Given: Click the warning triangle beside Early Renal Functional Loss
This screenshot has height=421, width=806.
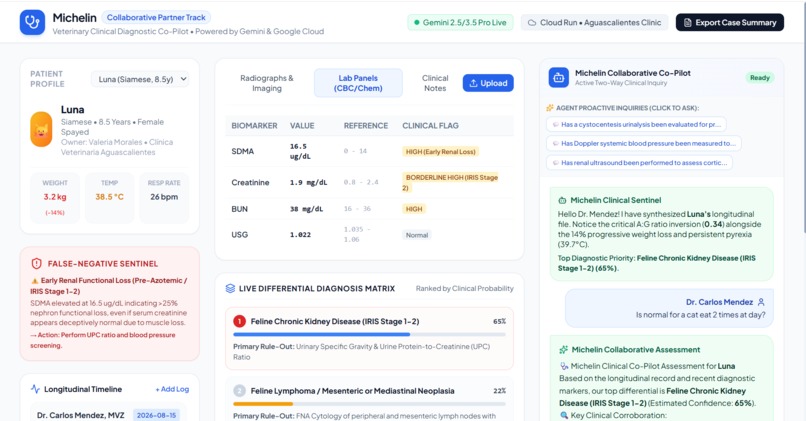Looking at the screenshot, I should (x=35, y=281).
